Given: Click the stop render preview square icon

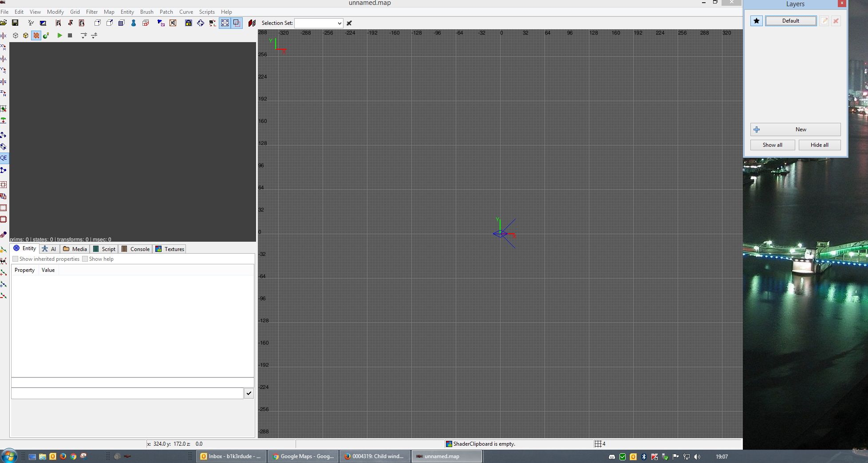Looking at the screenshot, I should click(x=70, y=35).
